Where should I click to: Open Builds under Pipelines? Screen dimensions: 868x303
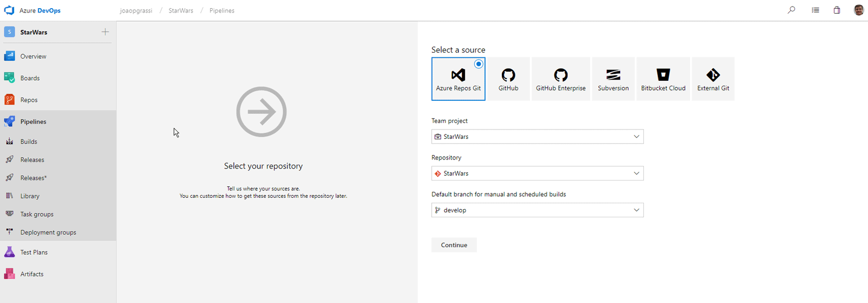(29, 141)
